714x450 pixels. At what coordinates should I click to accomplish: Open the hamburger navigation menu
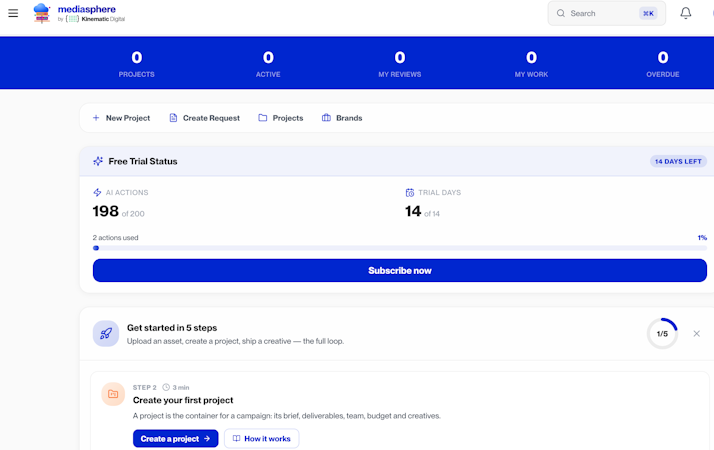[13, 13]
